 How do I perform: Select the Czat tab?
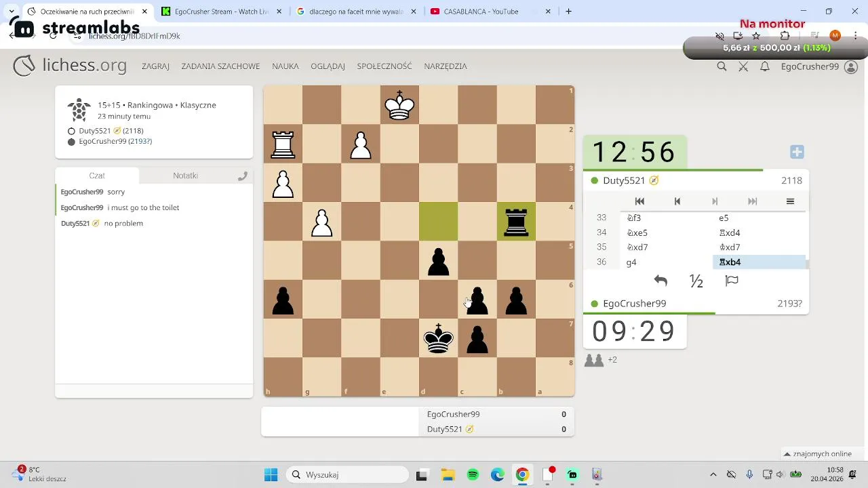pyautogui.click(x=97, y=176)
